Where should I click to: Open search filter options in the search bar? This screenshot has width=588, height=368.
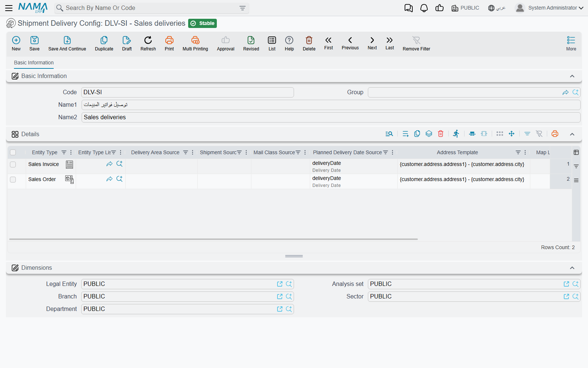(x=243, y=8)
